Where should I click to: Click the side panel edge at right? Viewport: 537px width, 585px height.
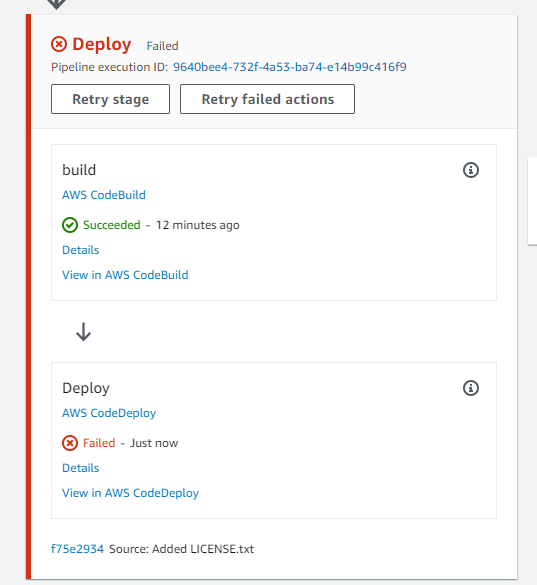pyautogui.click(x=532, y=201)
